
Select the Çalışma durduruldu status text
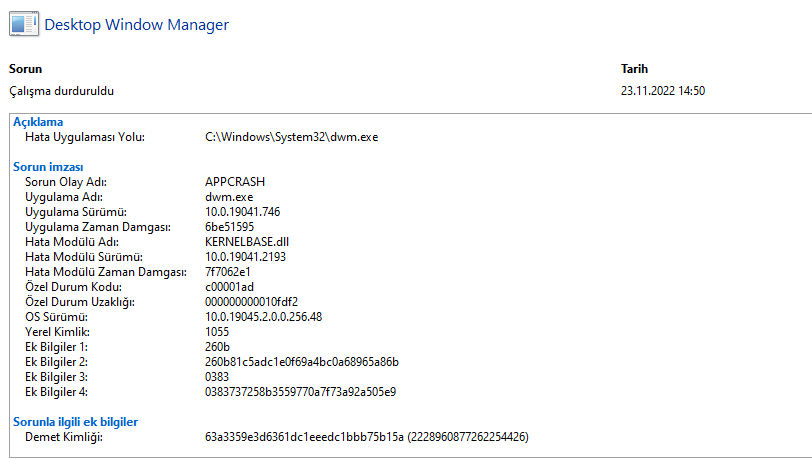point(61,91)
